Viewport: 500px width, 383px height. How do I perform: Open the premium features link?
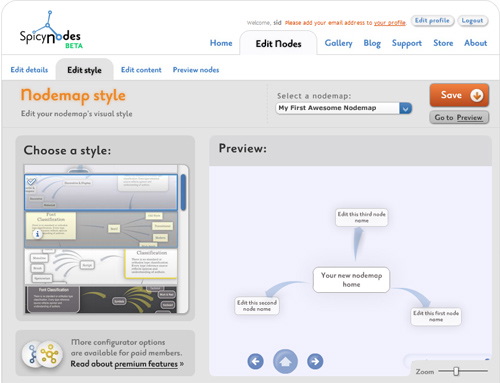146,364
